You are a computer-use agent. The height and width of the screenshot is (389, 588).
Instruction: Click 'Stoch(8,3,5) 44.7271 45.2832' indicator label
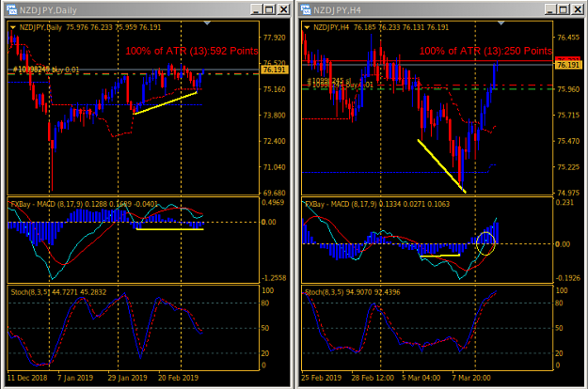(58, 292)
